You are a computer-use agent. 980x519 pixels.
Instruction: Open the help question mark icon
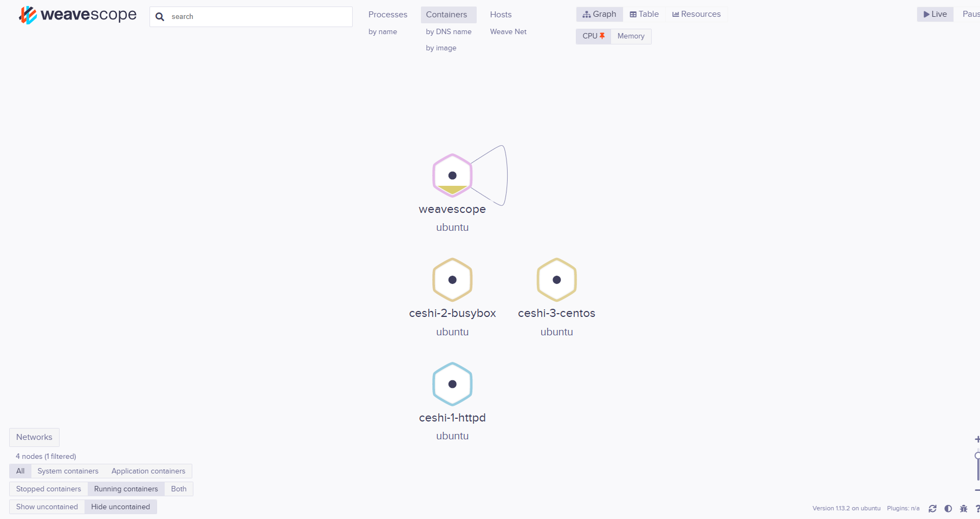coord(977,509)
